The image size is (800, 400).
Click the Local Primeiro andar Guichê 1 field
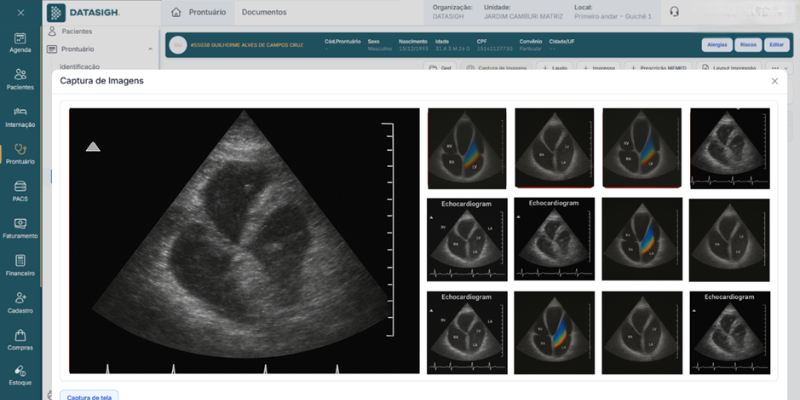coord(613,12)
